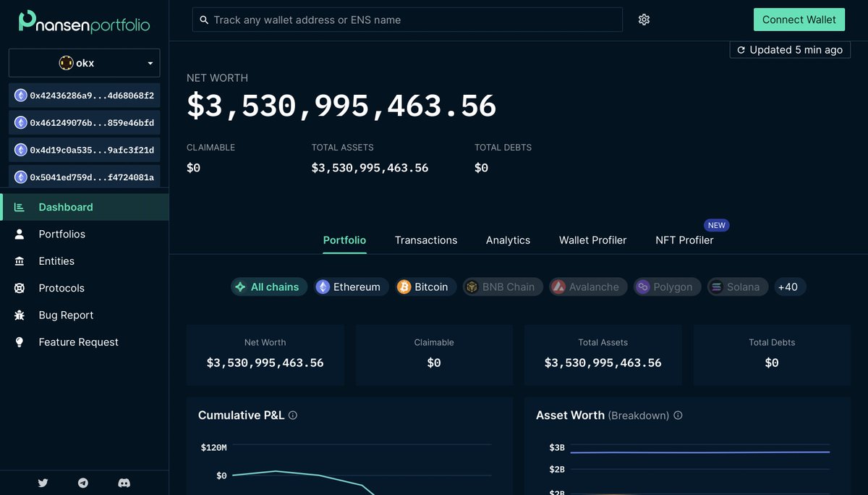Open the Entities sidebar item
The width and height of the screenshot is (868, 495).
coord(85,261)
